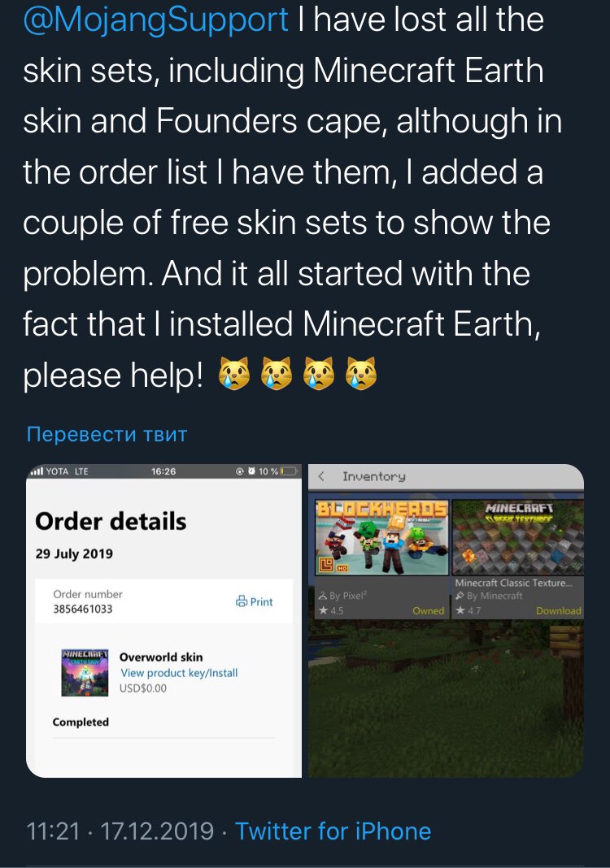Tap the By Pixel² creator icon

tap(322, 597)
